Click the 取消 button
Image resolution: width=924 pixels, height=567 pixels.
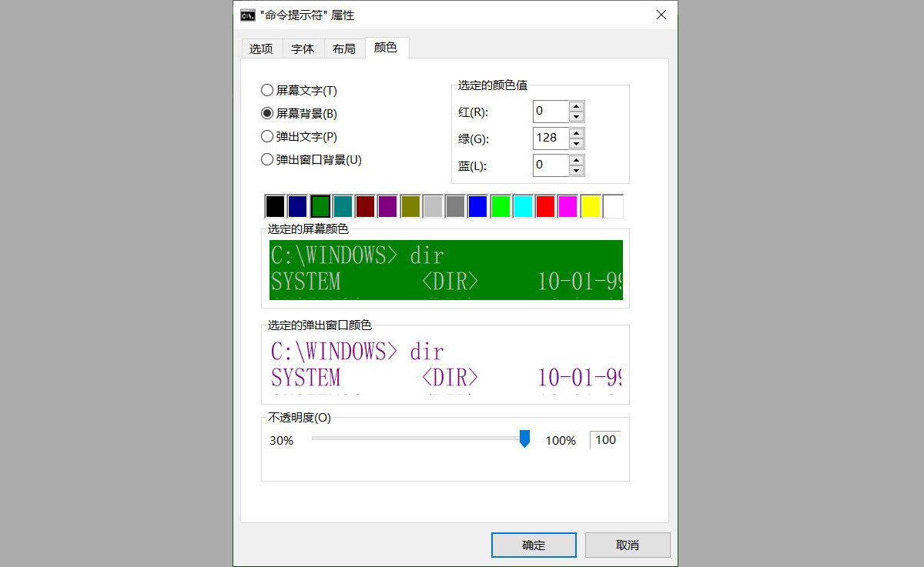(627, 545)
